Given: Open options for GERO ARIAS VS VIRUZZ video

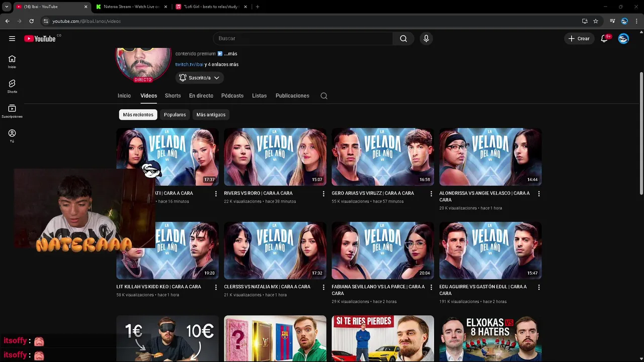Looking at the screenshot, I should point(431,194).
